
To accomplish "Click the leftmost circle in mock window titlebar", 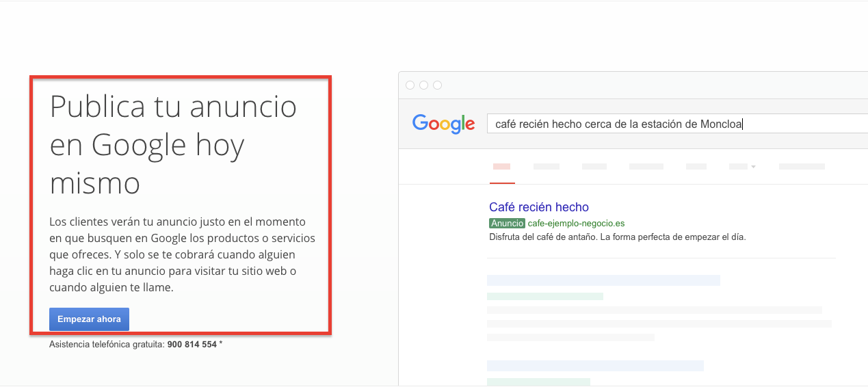I will pos(410,85).
